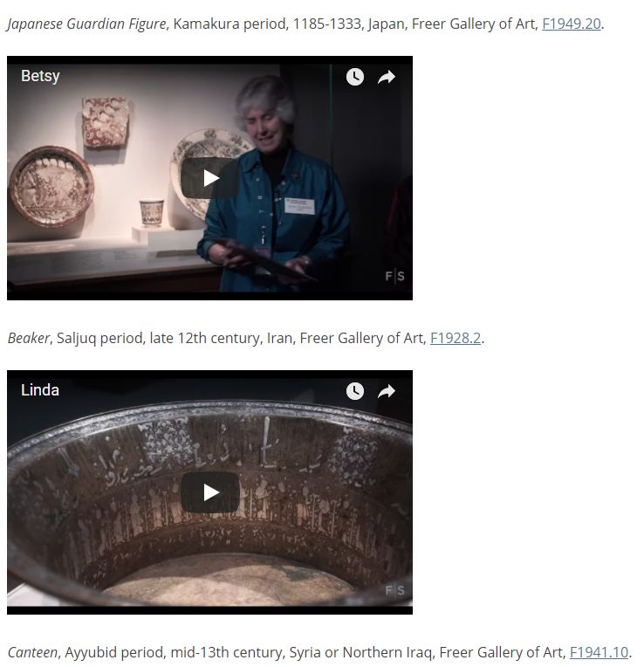Open the F1928.2 object link
This screenshot has width=644, height=667.
pos(456,338)
